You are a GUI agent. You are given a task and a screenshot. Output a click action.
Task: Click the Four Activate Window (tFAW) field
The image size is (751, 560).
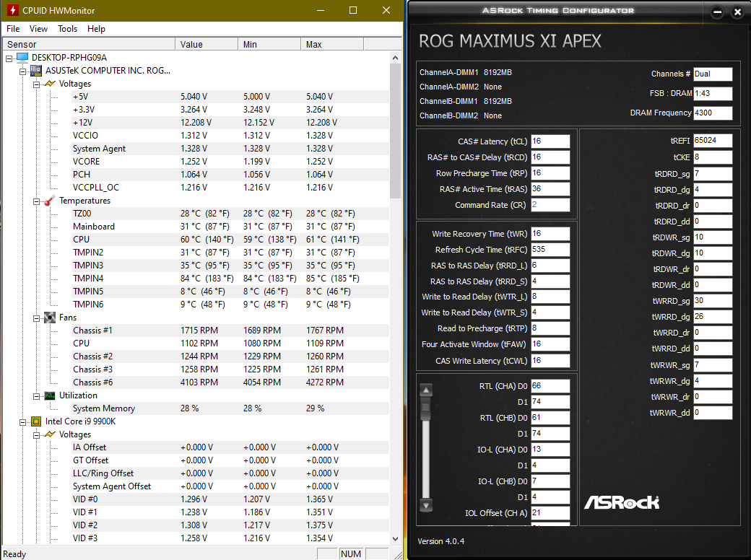point(550,344)
